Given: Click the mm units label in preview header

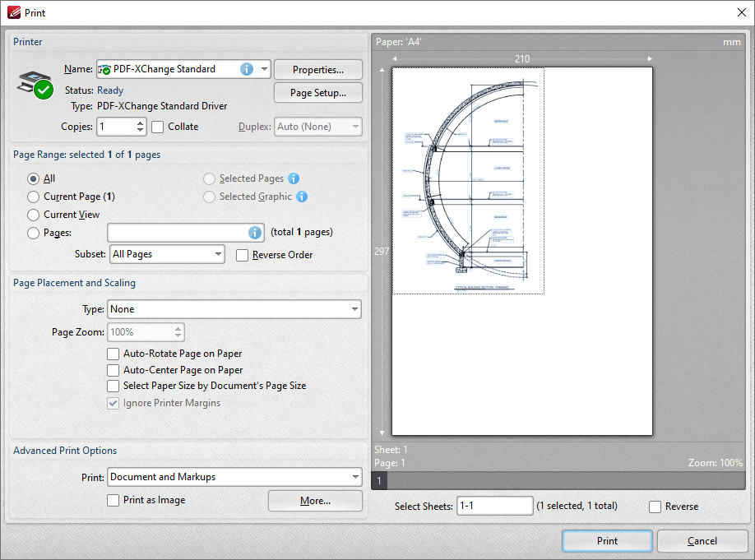Looking at the screenshot, I should pos(731,43).
